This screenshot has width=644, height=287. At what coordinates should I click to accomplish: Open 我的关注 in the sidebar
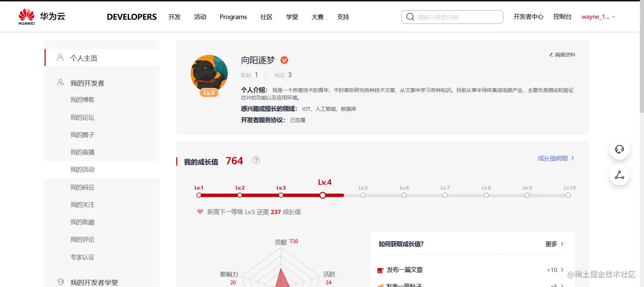pos(83,205)
